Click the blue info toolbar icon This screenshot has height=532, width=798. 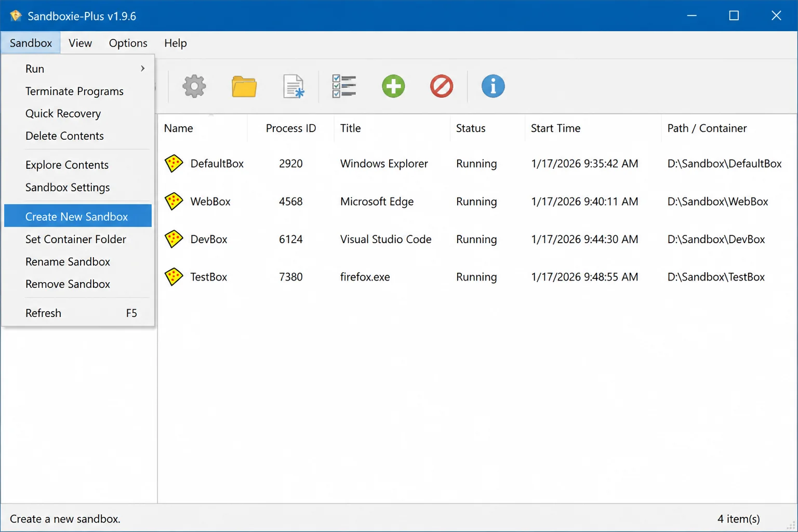point(493,86)
